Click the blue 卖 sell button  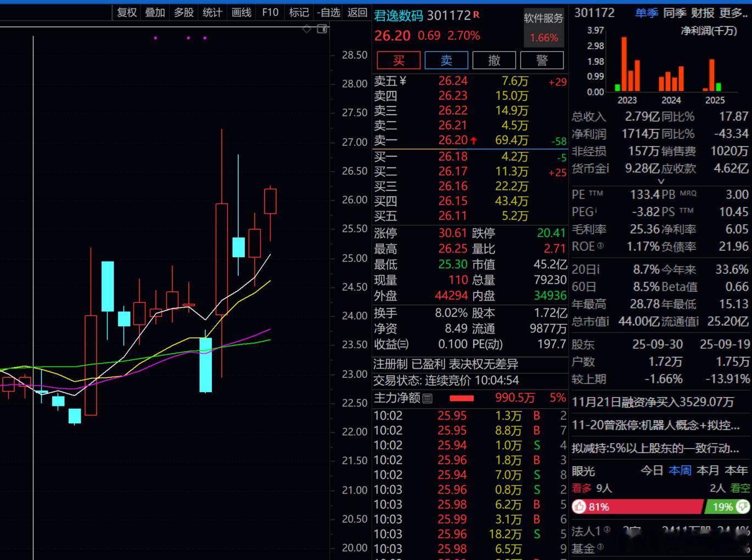pos(446,60)
